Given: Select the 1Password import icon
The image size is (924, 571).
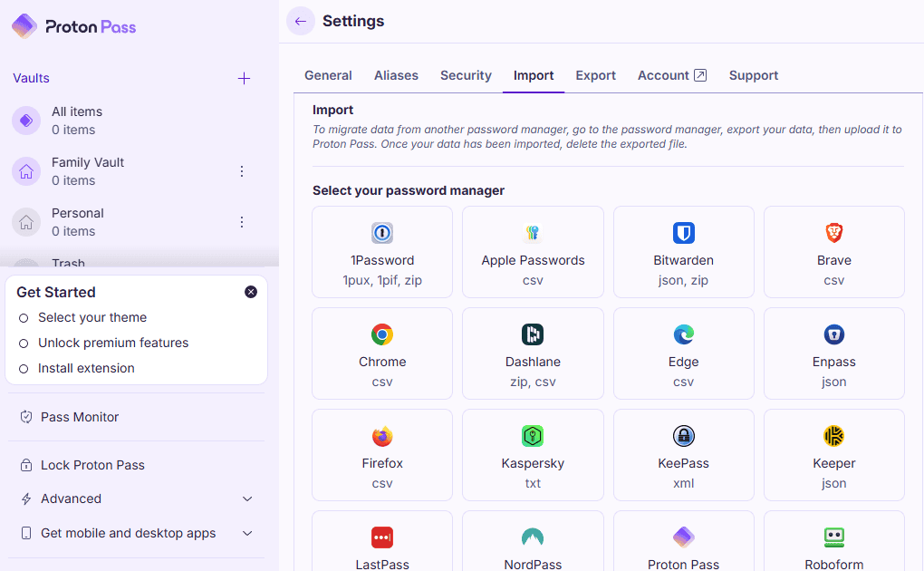Looking at the screenshot, I should click(382, 234).
